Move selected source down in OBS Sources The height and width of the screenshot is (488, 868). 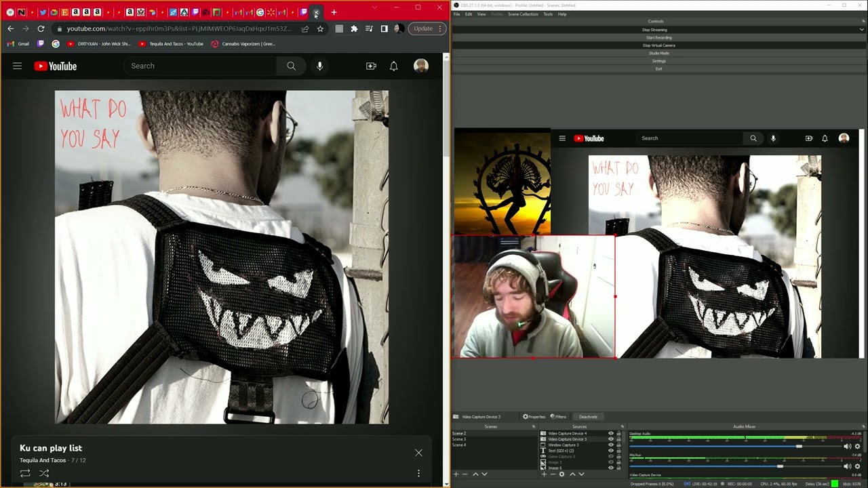pos(581,474)
